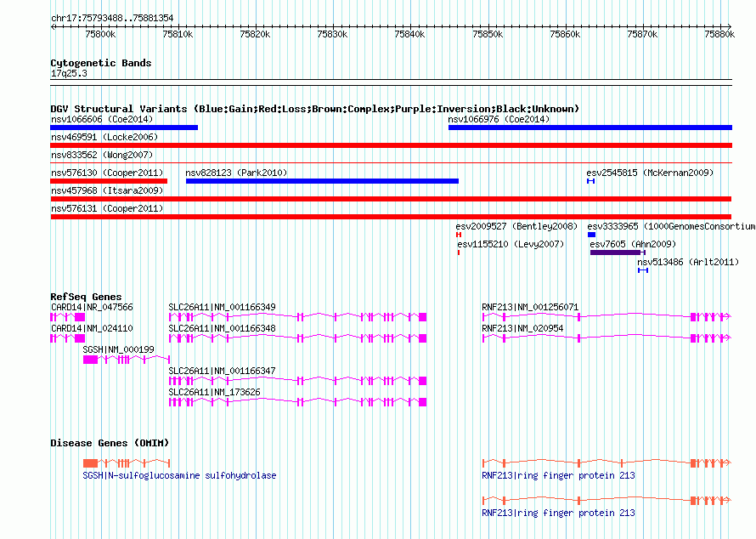The height and width of the screenshot is (539, 756).
Task: Select the RNF213|NM_020954 magenta transcript glyph
Action: [x=607, y=338]
